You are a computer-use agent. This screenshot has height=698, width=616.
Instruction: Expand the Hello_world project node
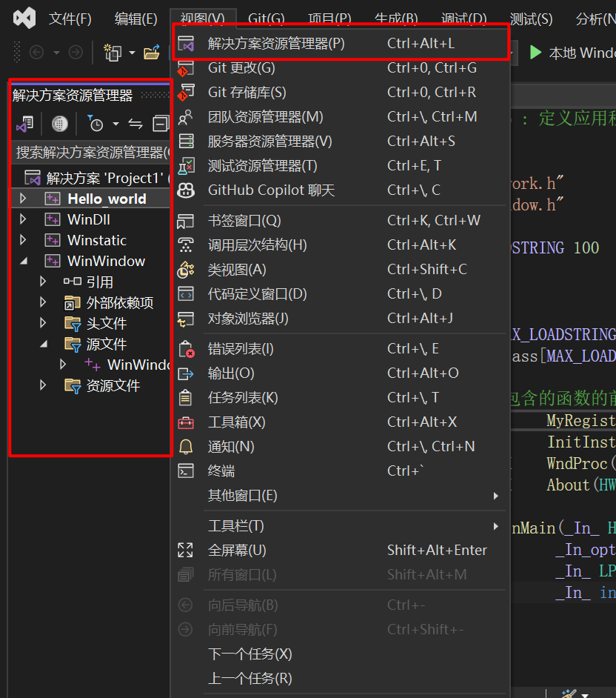(23, 199)
